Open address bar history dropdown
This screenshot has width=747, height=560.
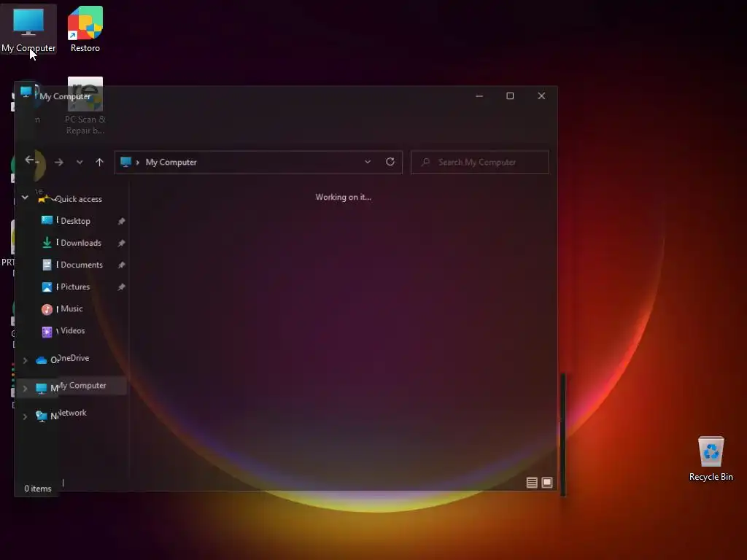(368, 162)
